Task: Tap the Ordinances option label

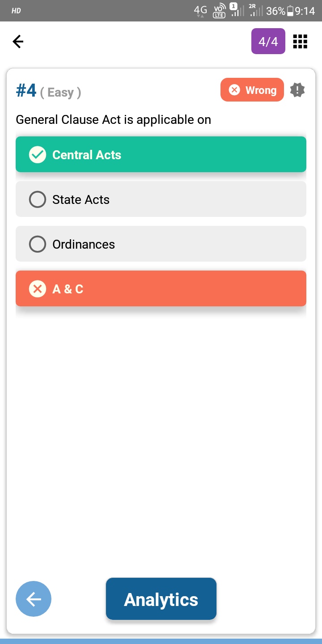Action: [84, 244]
